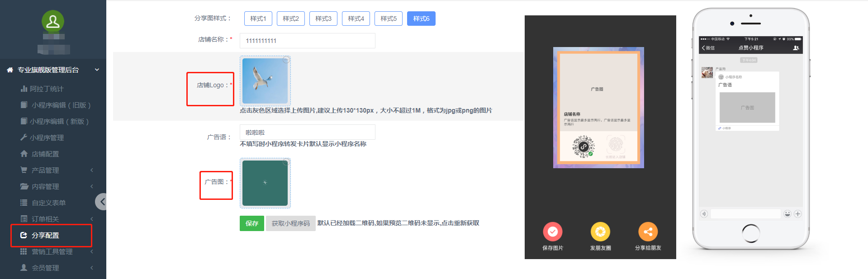Select share style 样式1
Viewport: 868px width, 279px height.
tap(258, 19)
